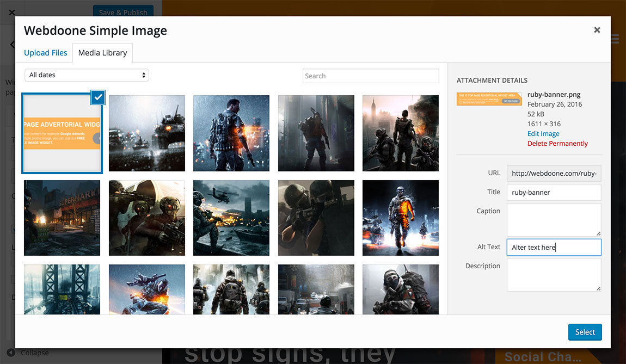
Task: Click the Collapse arrow icon in customizer
Action: coord(11,353)
